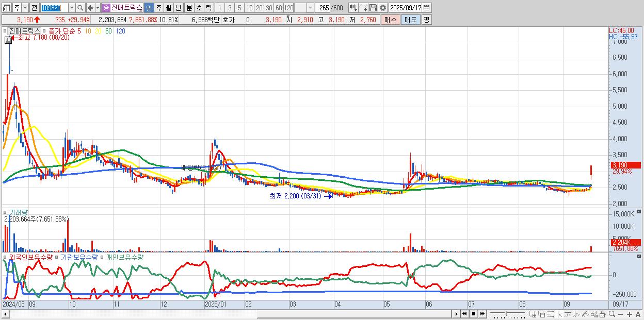Click the moving average line tool icon
Image resolution: width=644 pixels, height=320 pixels.
coord(568,314)
